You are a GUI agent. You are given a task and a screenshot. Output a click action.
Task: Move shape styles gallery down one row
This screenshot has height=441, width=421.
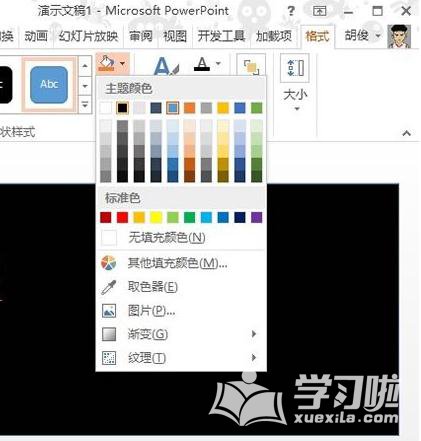(x=85, y=86)
